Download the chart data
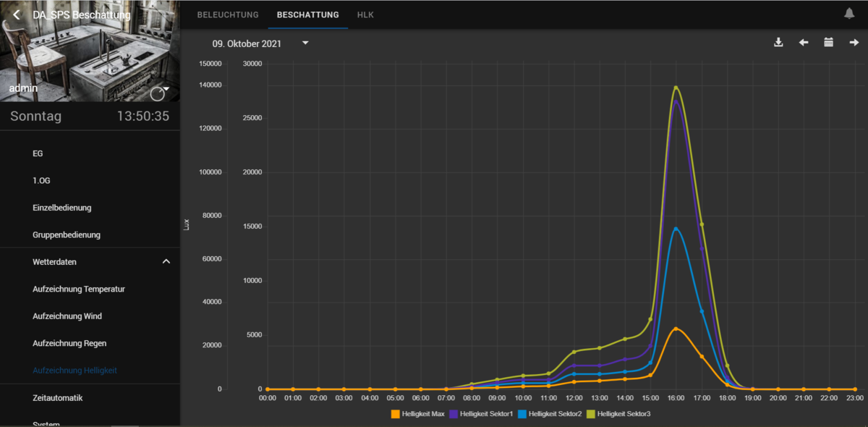868x427 pixels. click(x=778, y=43)
